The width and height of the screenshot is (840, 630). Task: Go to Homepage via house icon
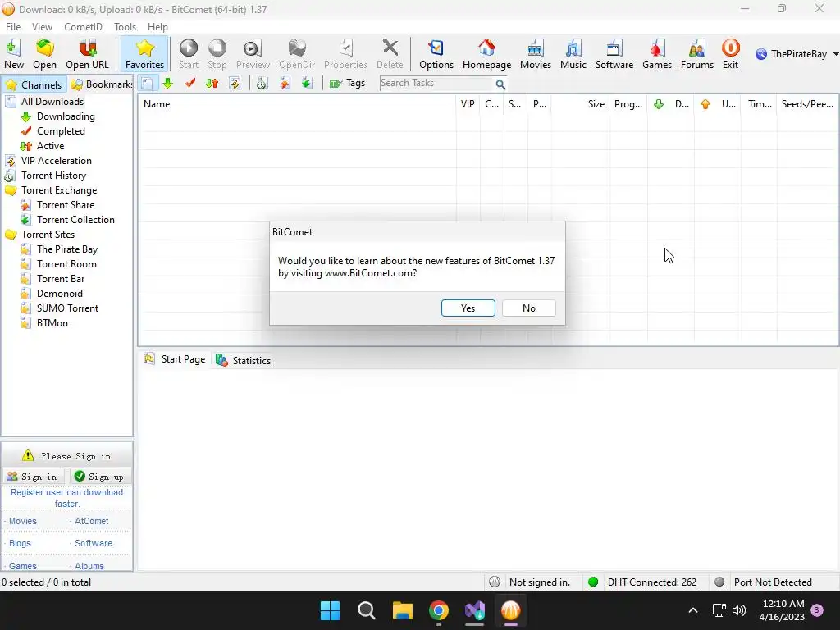pyautogui.click(x=486, y=54)
